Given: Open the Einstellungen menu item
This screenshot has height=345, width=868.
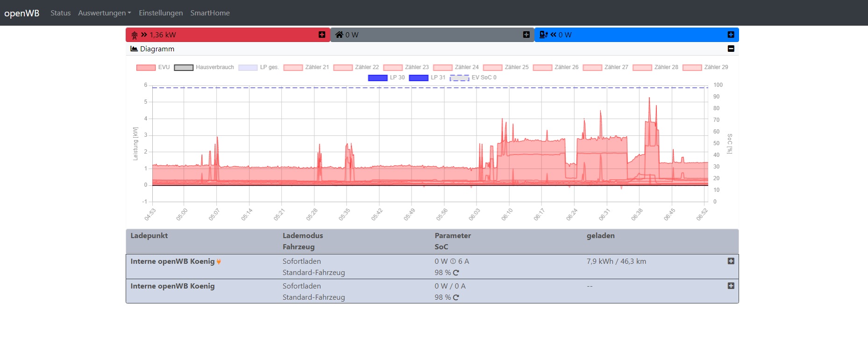Looking at the screenshot, I should [x=161, y=13].
